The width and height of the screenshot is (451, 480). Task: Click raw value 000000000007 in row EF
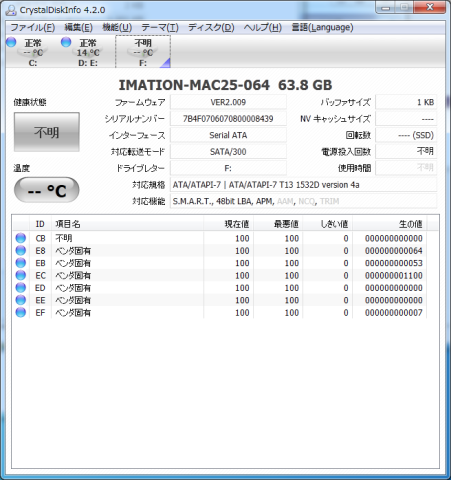click(394, 313)
